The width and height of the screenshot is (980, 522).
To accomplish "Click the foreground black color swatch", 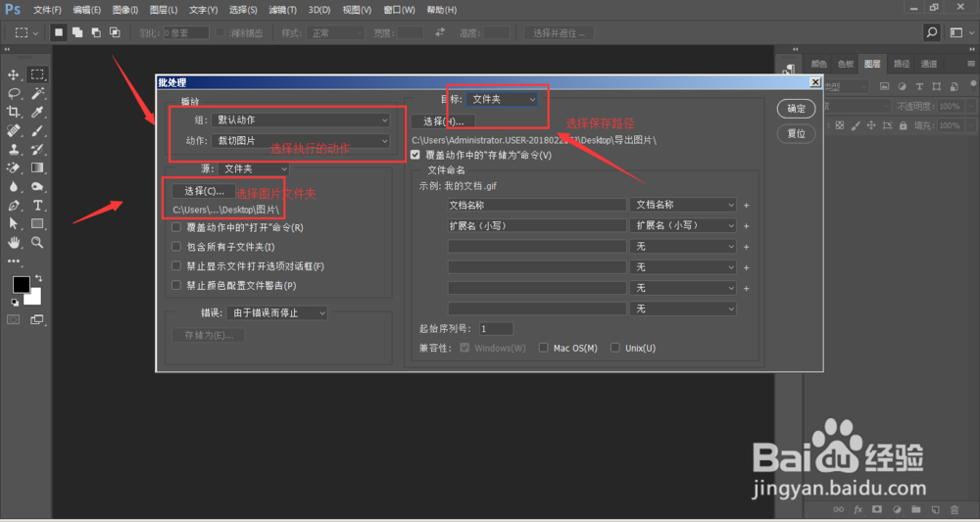I will coord(21,285).
